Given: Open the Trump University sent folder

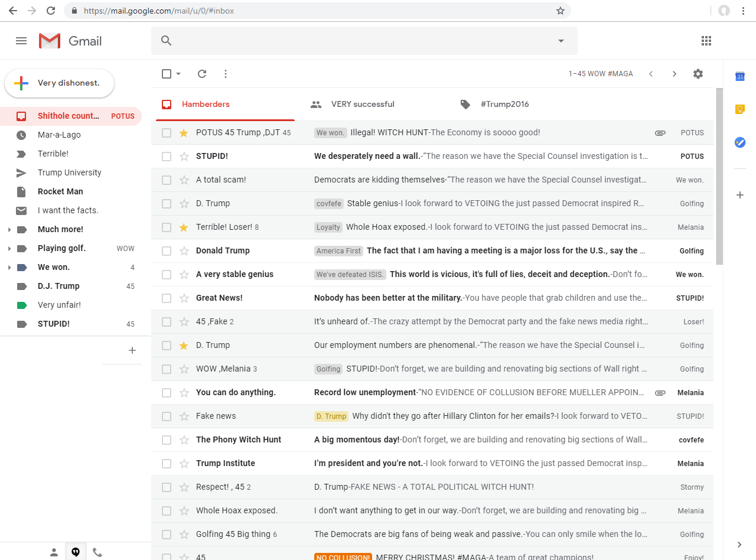Looking at the screenshot, I should pyautogui.click(x=71, y=173).
